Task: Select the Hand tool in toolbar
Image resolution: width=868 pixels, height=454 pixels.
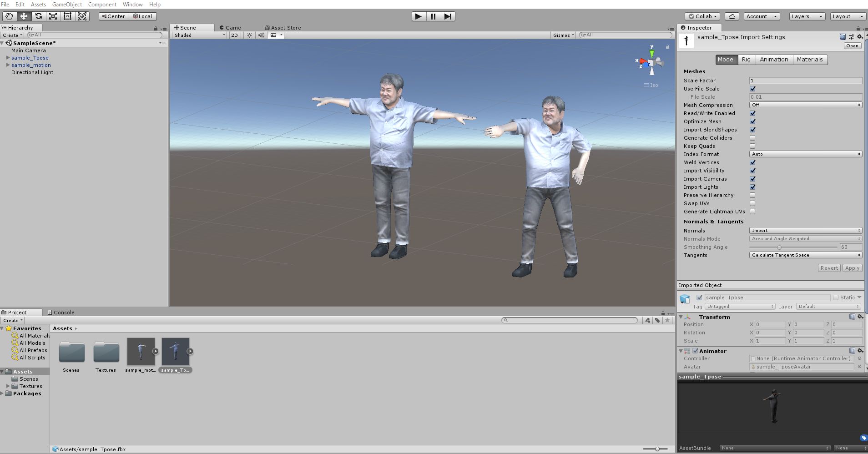Action: coord(9,16)
